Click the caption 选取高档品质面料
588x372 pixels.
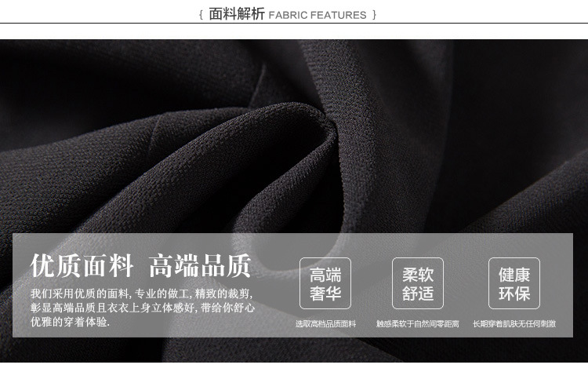[325, 323]
